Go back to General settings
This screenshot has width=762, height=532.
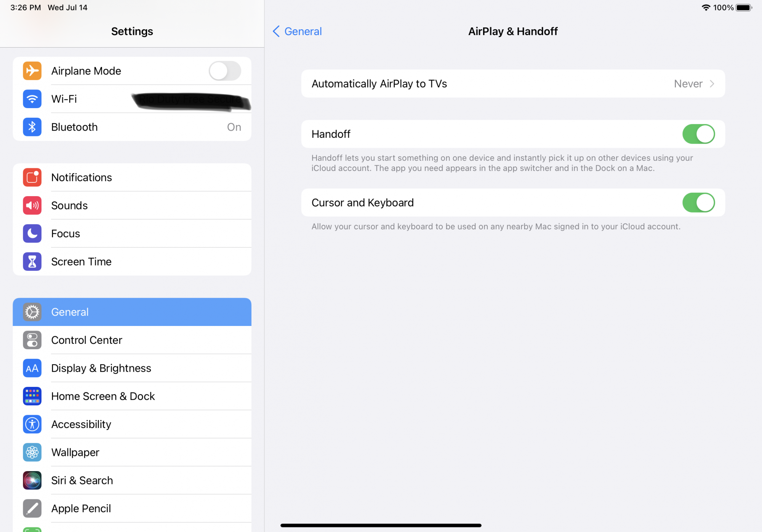(303, 31)
